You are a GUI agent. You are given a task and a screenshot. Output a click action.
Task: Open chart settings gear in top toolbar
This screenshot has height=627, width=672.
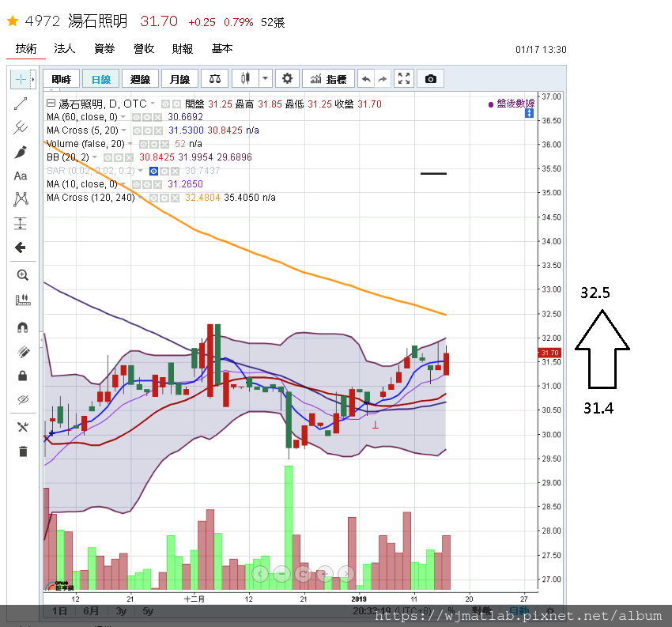[287, 78]
